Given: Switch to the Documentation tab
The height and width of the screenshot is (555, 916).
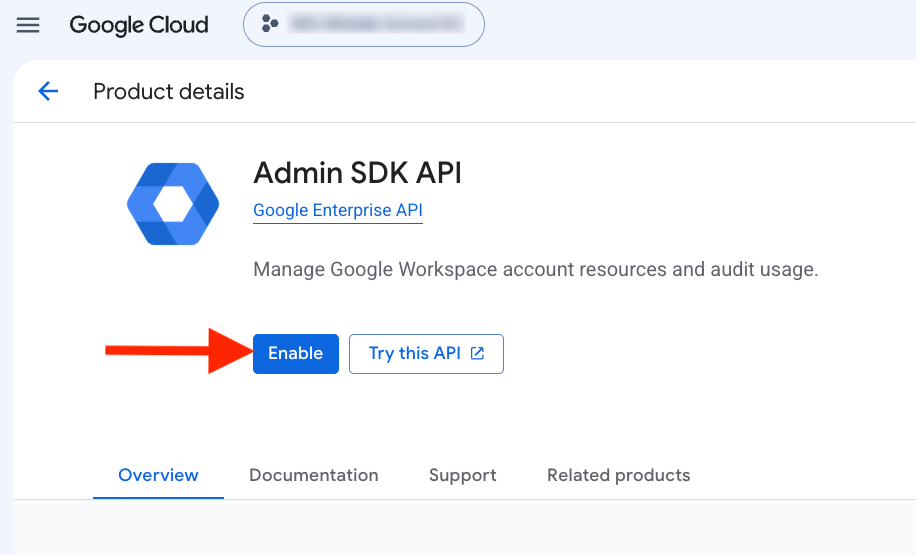Looking at the screenshot, I should click(314, 475).
